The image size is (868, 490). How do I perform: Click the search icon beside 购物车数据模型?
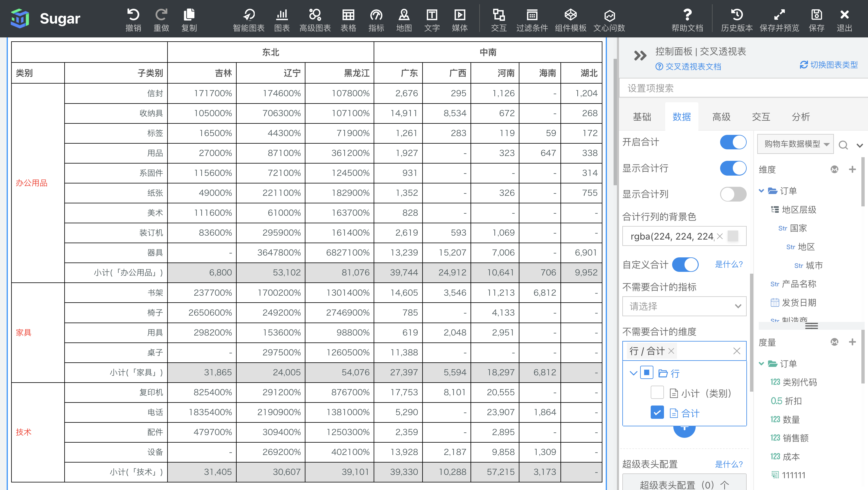(x=843, y=145)
